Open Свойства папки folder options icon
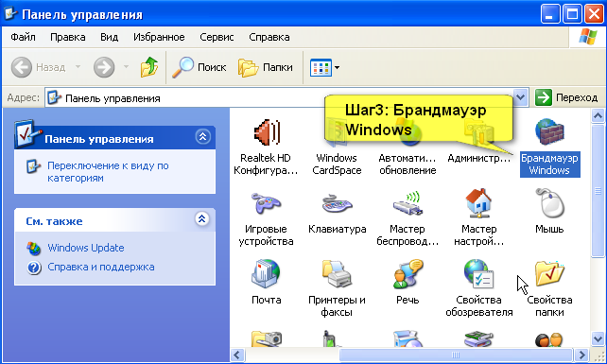Screen dimensions: 607x364 549,274
